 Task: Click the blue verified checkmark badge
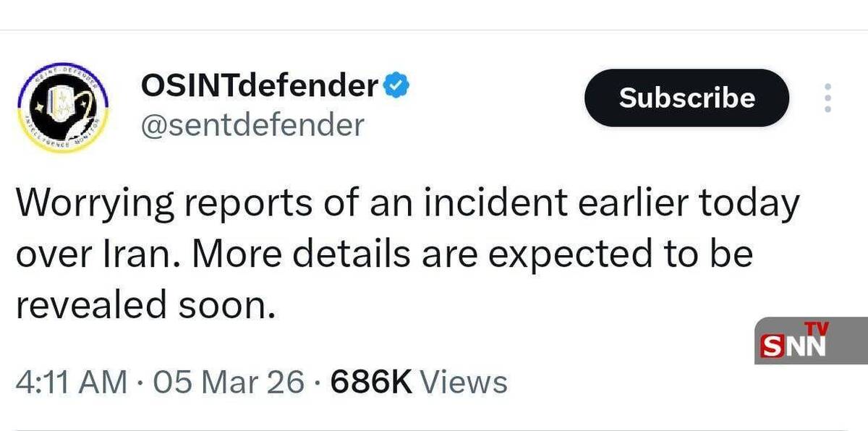point(396,87)
